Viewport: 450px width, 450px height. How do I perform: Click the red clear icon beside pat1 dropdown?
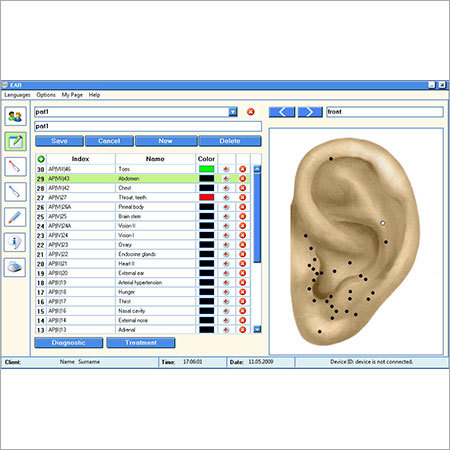point(251,112)
